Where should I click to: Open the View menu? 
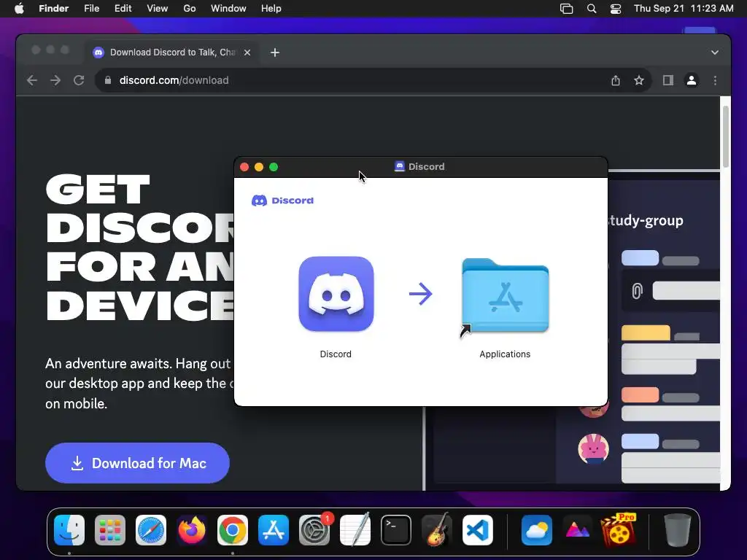pos(158,9)
